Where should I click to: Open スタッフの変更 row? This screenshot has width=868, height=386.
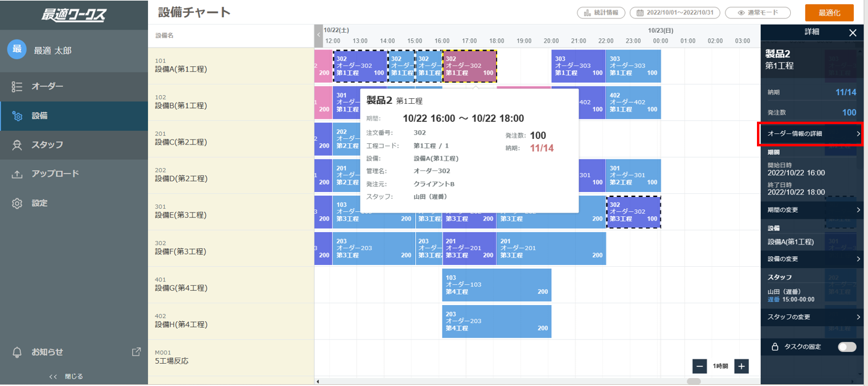(x=812, y=317)
